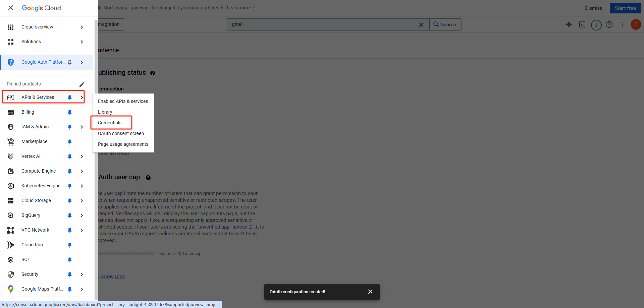The height and width of the screenshot is (308, 644).
Task: Open the Learn more link
Action: click(239, 8)
